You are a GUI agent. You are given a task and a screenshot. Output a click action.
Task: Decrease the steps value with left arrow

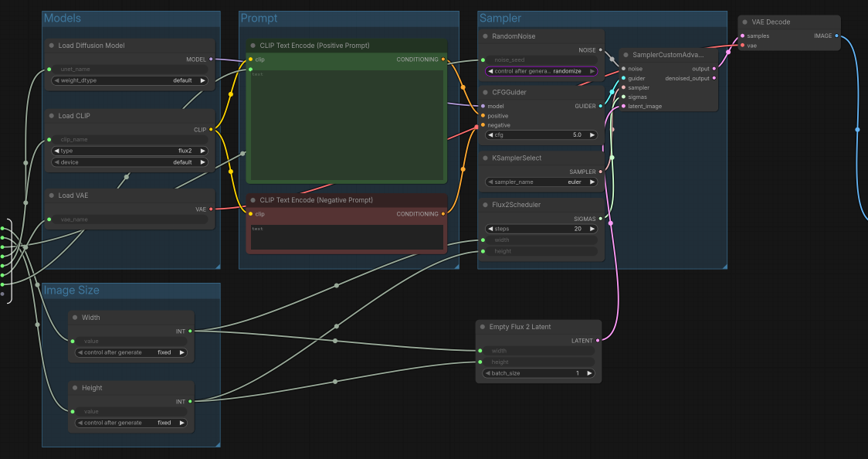click(x=490, y=229)
